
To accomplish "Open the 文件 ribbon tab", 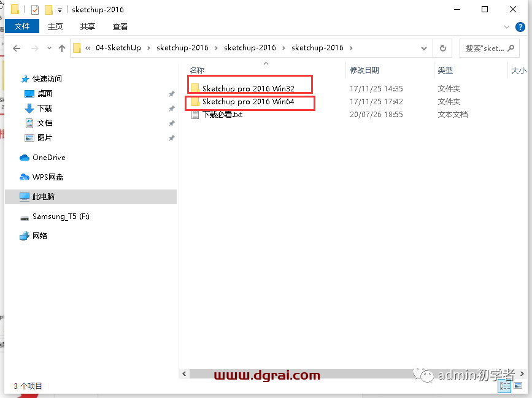I will [22, 26].
